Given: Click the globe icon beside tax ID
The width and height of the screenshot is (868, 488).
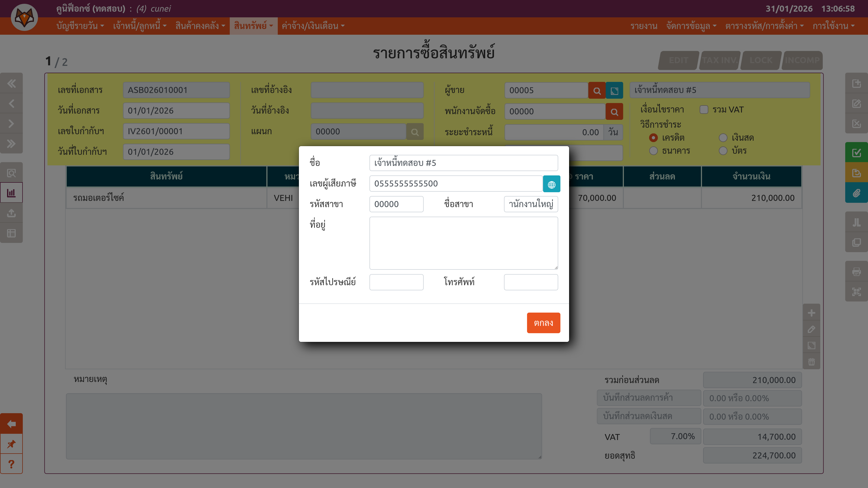Looking at the screenshot, I should [551, 184].
